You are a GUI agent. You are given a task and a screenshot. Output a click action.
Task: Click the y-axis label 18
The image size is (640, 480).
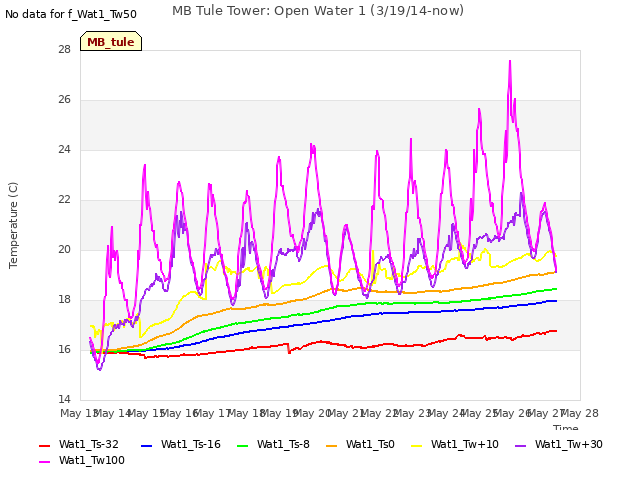[x=64, y=300]
